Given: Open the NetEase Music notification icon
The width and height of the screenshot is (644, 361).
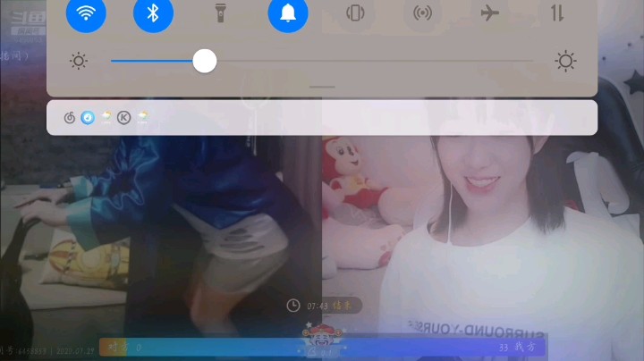Looking at the screenshot, I should click(x=70, y=118).
